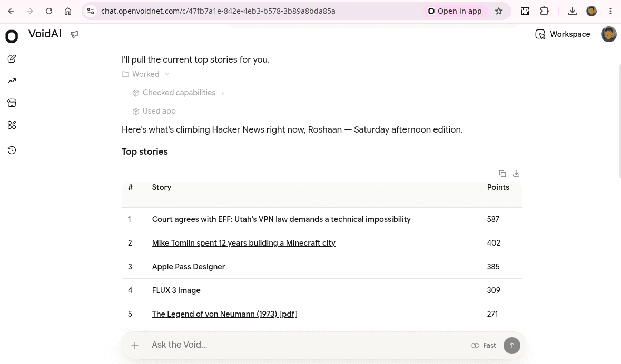The height and width of the screenshot is (364, 621).
Task: Collapse the Worked section
Action: (146, 74)
